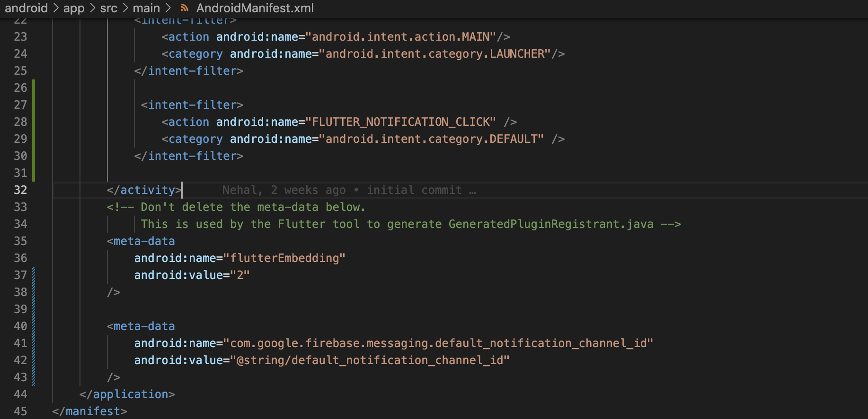Open the android breadcrumb folder
The image size is (868, 419).
coord(26,8)
